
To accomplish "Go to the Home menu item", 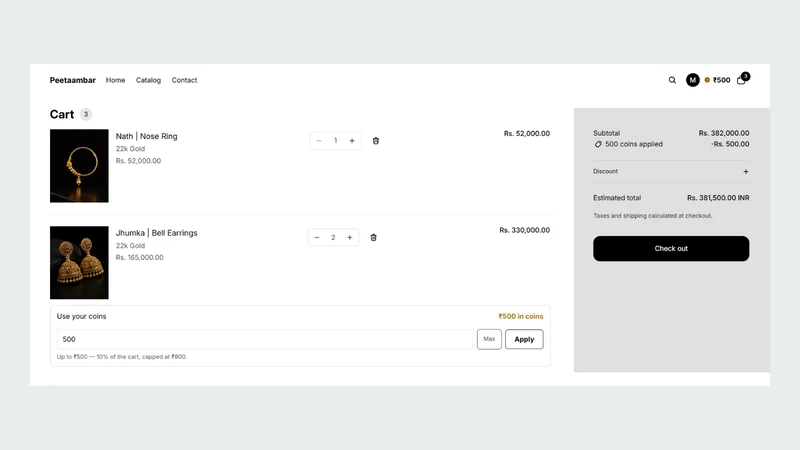I will tap(115, 80).
